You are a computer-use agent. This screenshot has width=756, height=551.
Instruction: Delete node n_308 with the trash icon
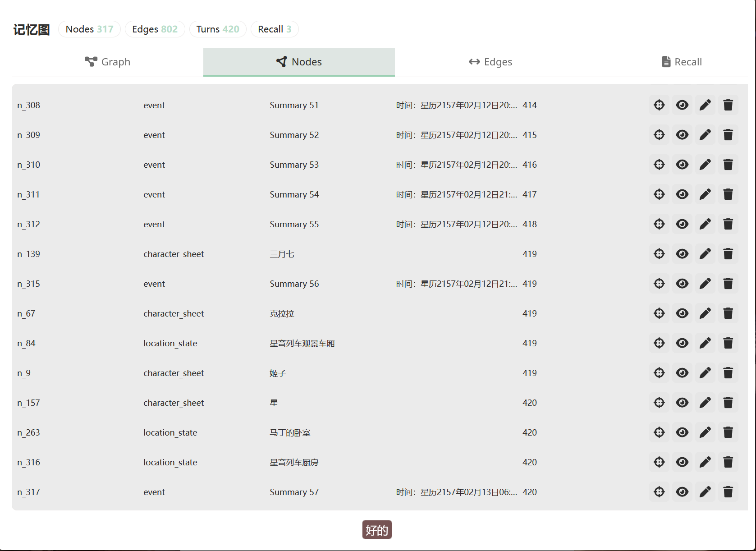click(728, 105)
